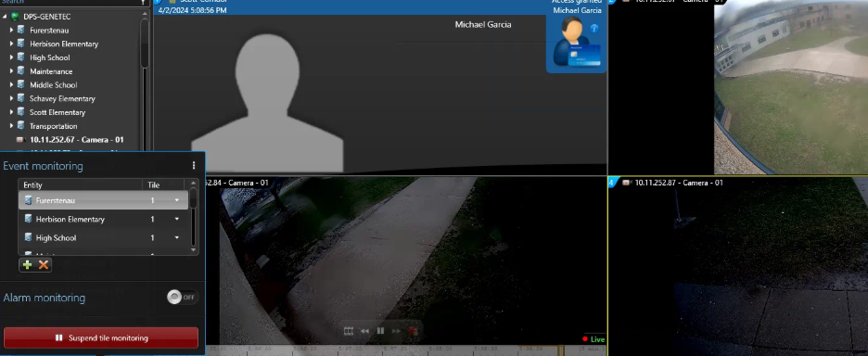Click the red record button in playback controls
The width and height of the screenshot is (868, 356).
[413, 331]
